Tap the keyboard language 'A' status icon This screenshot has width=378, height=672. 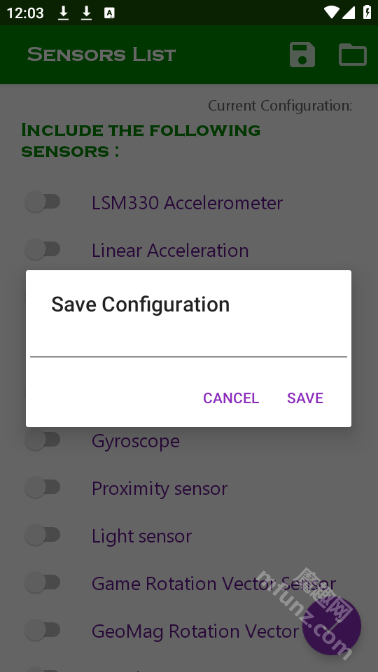tap(109, 13)
